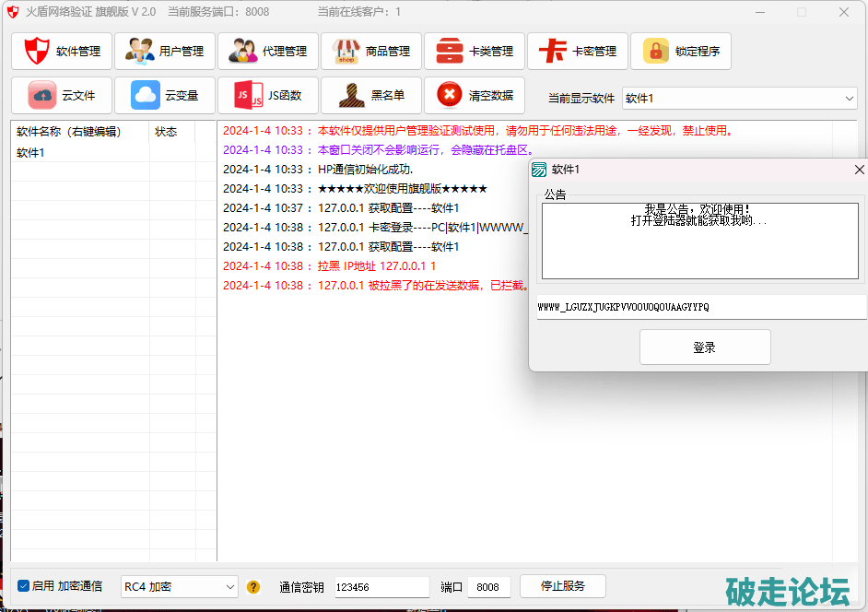Open 用户管理 user management
The image size is (868, 612).
point(165,52)
